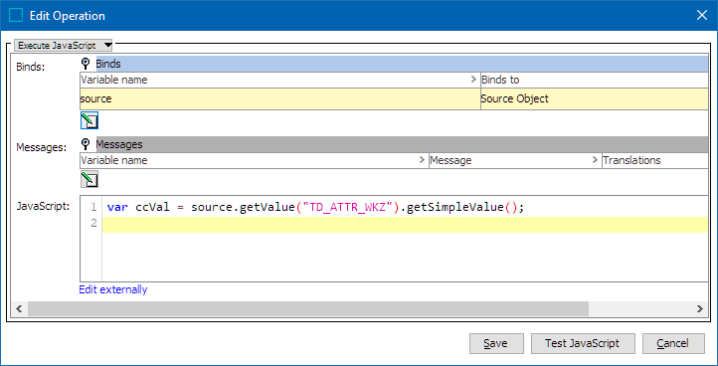
Task: Open the Edit externally link
Action: tap(113, 290)
